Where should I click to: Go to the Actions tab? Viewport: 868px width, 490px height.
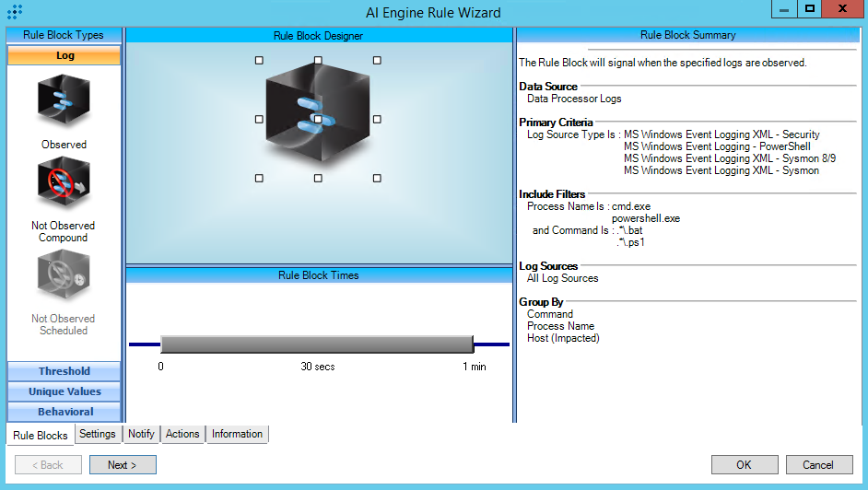(x=182, y=434)
